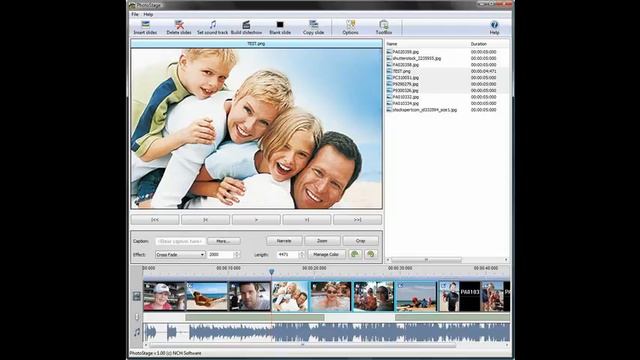The height and width of the screenshot is (360, 640).
Task: Open the Effect dropdown showing Cross Fade
Action: tap(180, 254)
